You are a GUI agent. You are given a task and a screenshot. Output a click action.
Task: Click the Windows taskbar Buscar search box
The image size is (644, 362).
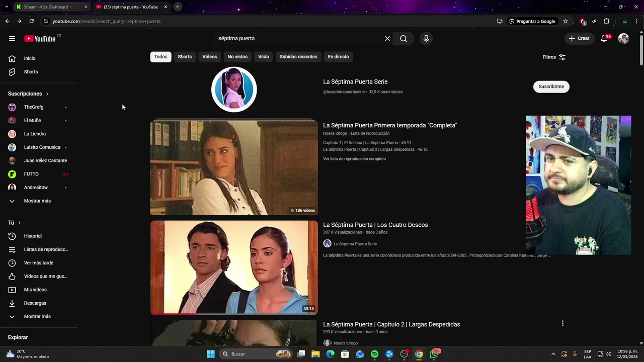pyautogui.click(x=256, y=354)
